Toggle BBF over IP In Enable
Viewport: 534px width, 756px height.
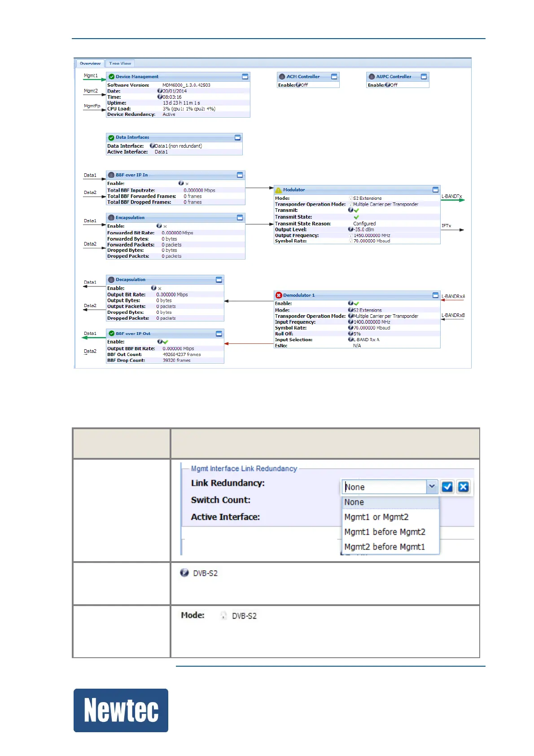(181, 183)
